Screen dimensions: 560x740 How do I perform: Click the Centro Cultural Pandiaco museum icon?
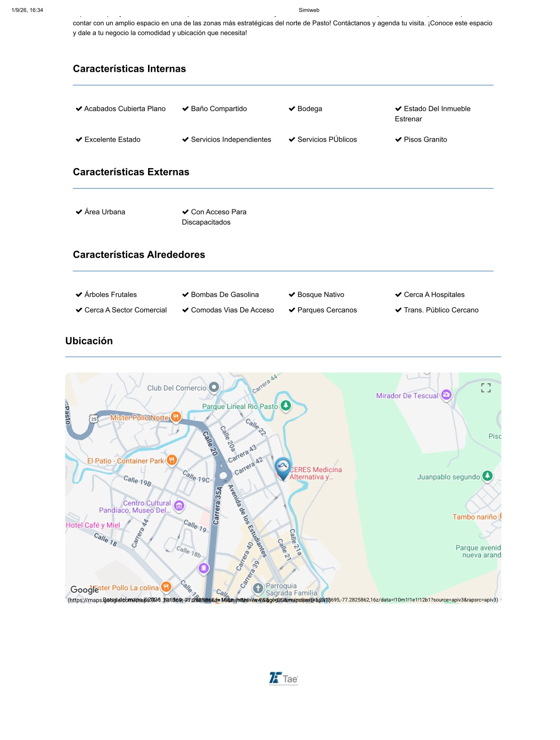coord(179,506)
